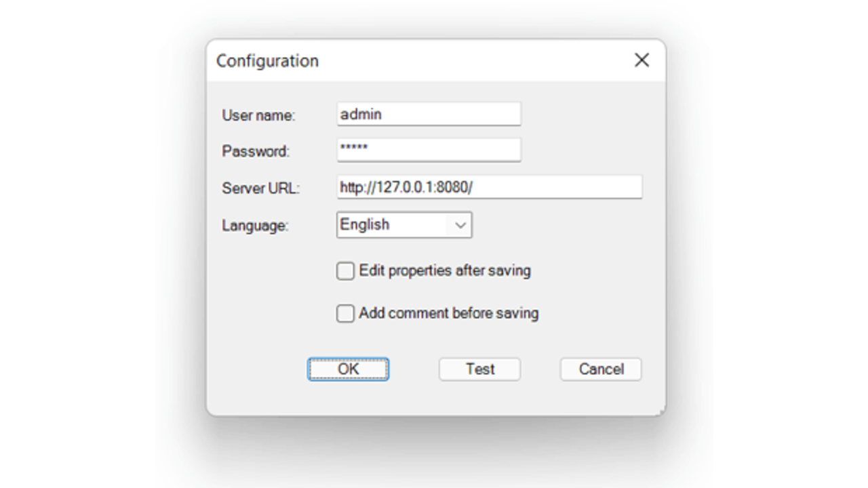Toggle the Edit properties after saving option
Image resolution: width=868 pixels, height=488 pixels.
(345, 270)
